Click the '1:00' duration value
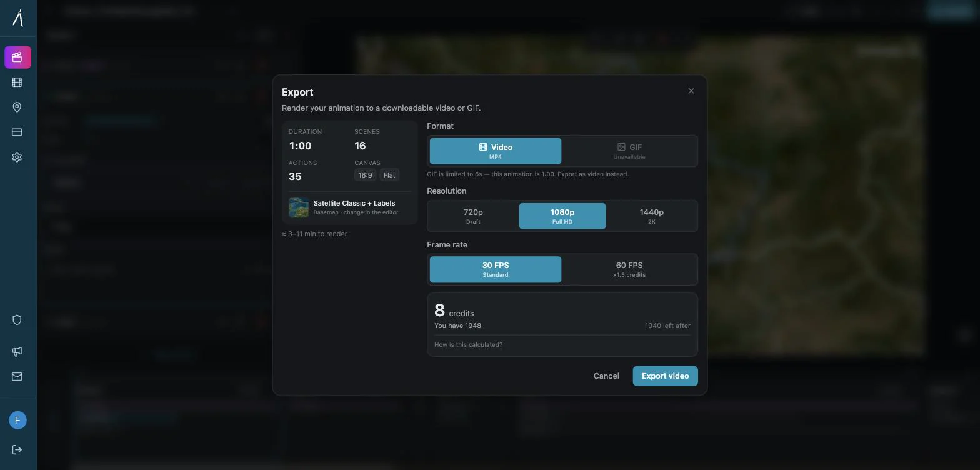Image resolution: width=980 pixels, height=470 pixels. point(300,146)
